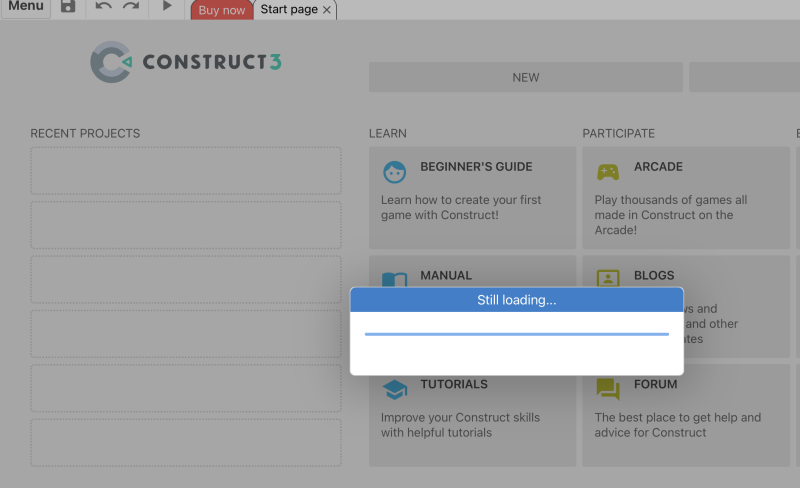This screenshot has width=800, height=488.
Task: Click the Tutorials graduation cap icon
Action: point(394,389)
